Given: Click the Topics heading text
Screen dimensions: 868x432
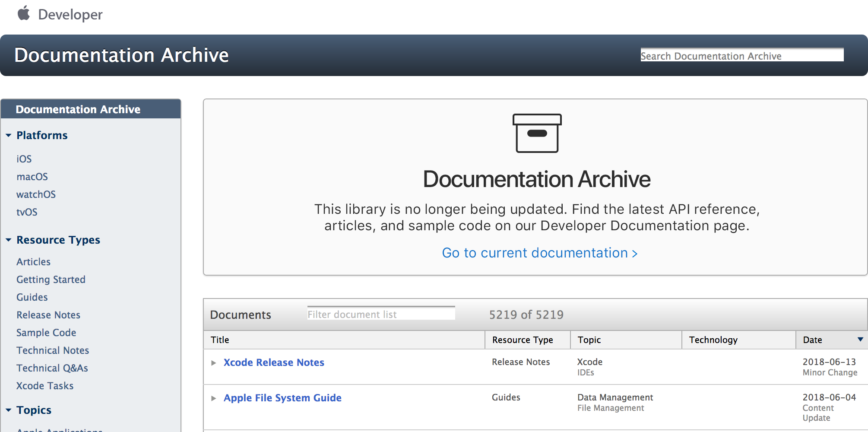Looking at the screenshot, I should click(34, 410).
